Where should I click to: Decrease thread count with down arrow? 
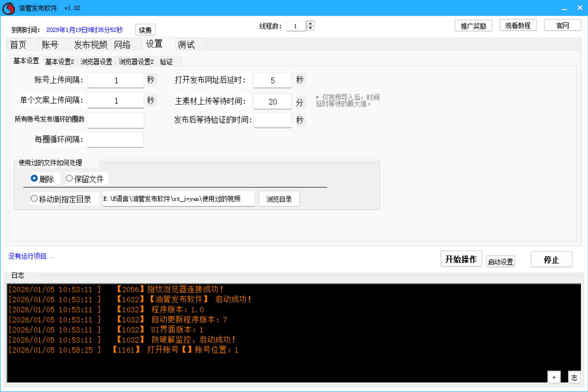point(310,28)
